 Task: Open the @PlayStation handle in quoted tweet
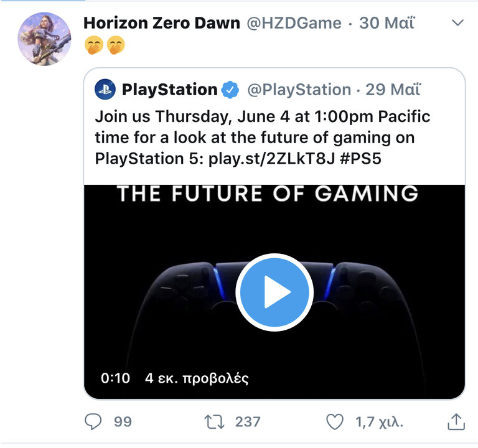click(299, 90)
